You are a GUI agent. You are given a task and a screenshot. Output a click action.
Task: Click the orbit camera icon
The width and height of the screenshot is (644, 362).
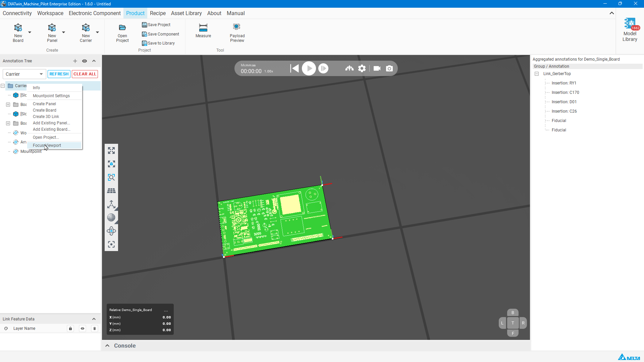tap(111, 231)
